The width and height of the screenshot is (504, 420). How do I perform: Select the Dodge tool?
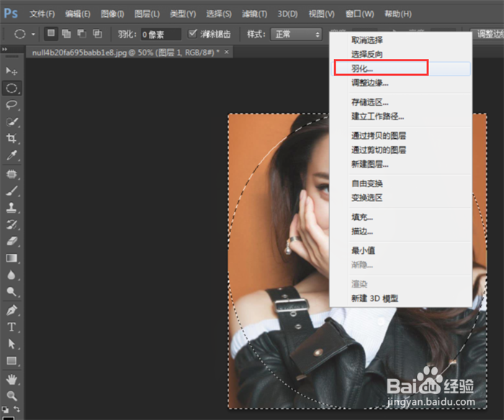click(x=12, y=291)
